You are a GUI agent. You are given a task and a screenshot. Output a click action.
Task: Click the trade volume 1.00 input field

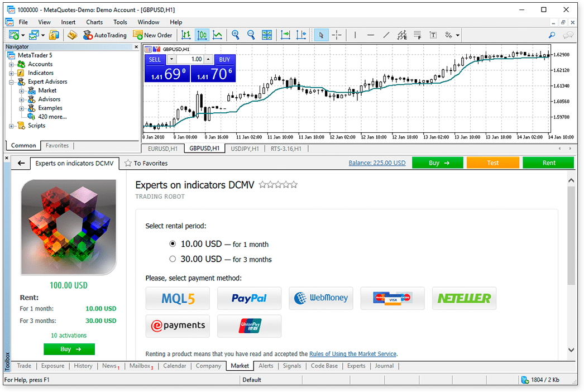coord(190,59)
